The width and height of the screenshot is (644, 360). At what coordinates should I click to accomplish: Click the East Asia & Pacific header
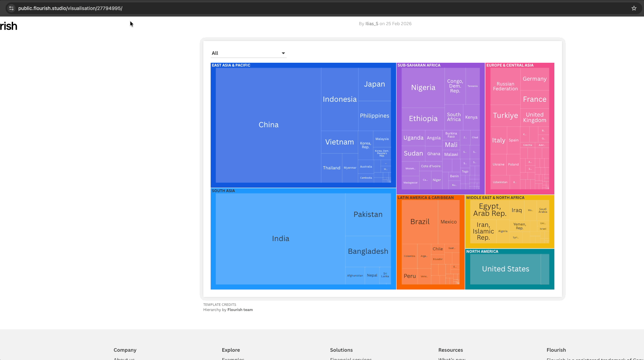[231, 65]
